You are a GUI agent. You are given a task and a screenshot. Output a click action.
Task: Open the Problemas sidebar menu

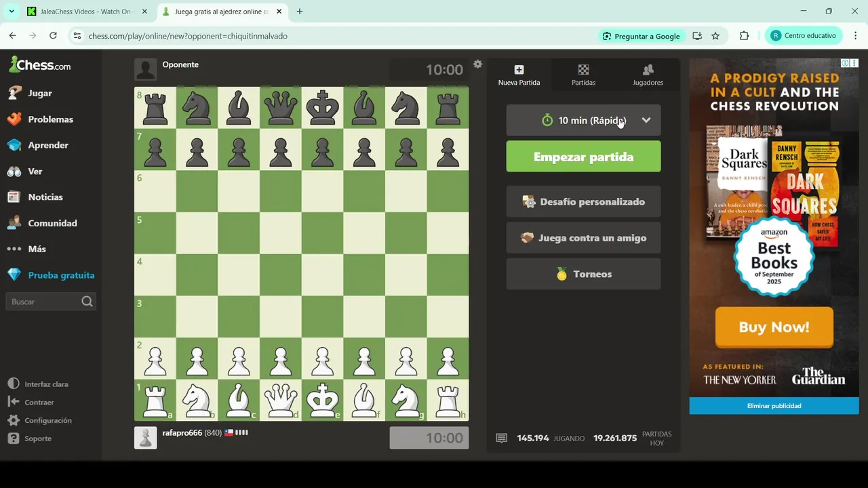[51, 119]
